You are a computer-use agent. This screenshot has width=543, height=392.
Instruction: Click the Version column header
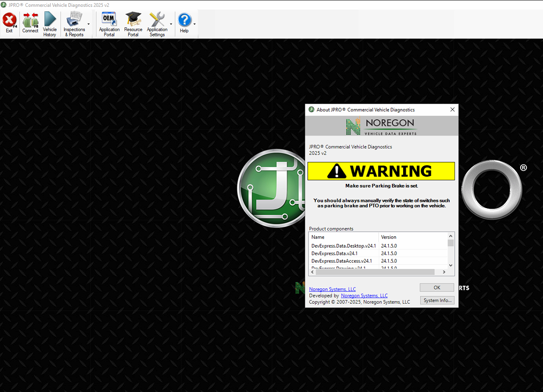point(387,237)
